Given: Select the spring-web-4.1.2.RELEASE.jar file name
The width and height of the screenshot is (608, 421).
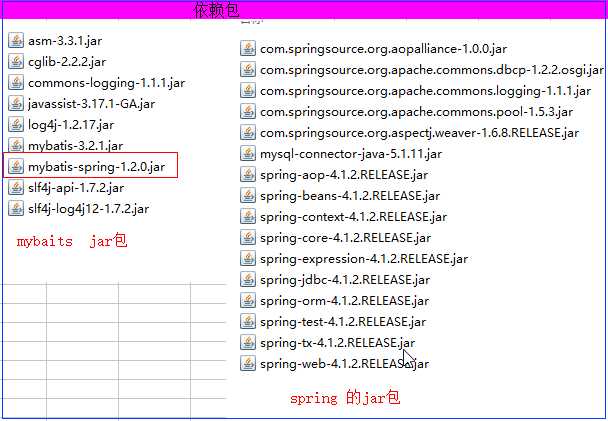Looking at the screenshot, I should click(345, 364).
